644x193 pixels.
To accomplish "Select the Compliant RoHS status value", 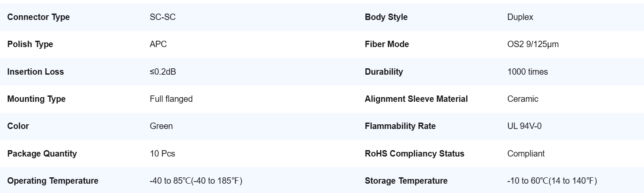I will coord(526,154).
